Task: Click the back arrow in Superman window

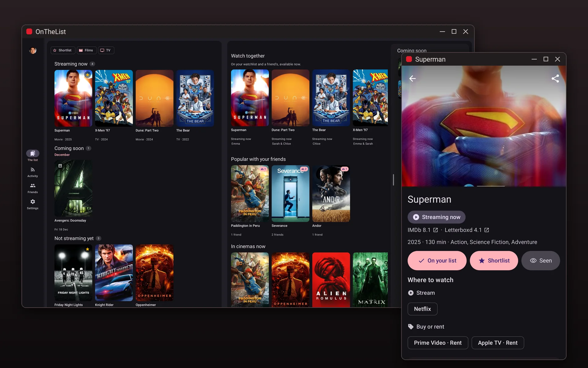Action: point(413,79)
